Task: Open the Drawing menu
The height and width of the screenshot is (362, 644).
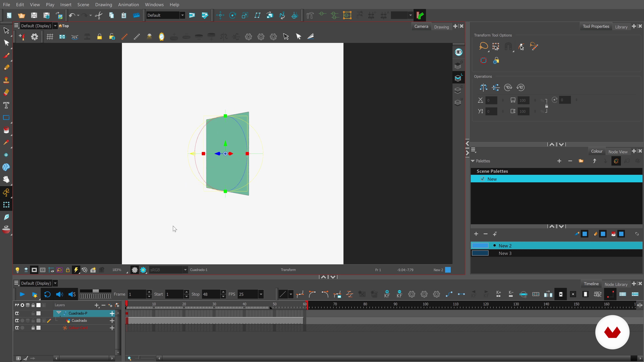Action: click(x=103, y=5)
